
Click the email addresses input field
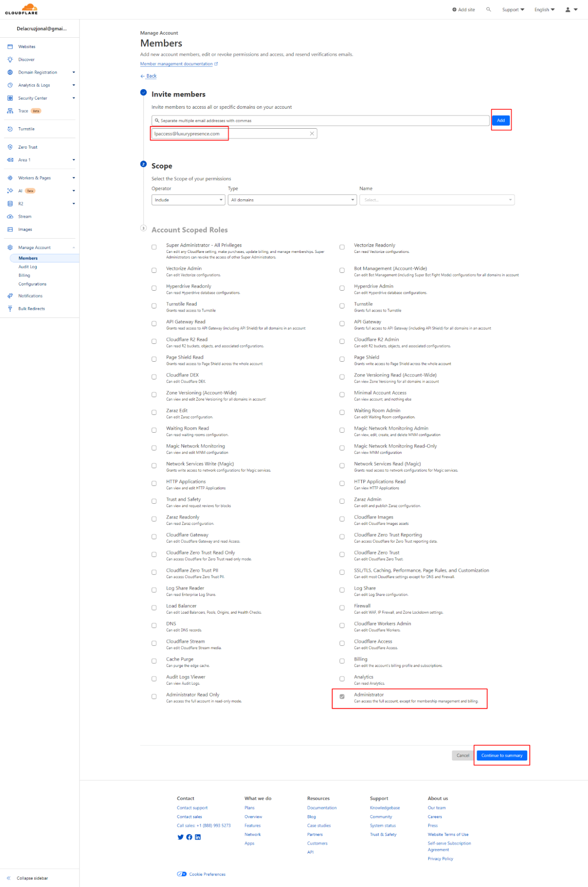click(320, 121)
